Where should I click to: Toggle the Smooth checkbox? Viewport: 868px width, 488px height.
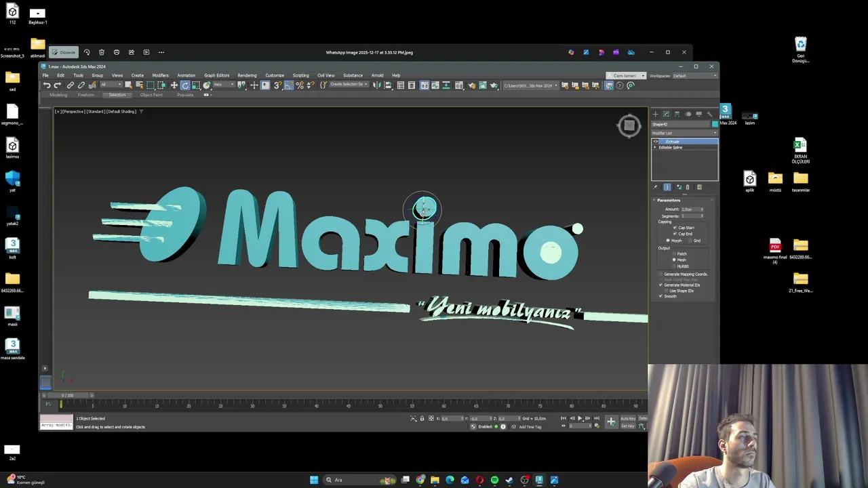click(660, 296)
